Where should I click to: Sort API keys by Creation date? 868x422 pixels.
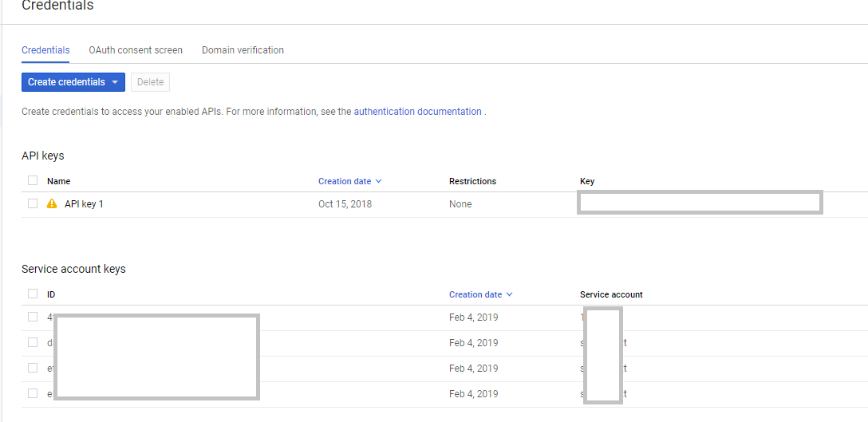coord(350,181)
